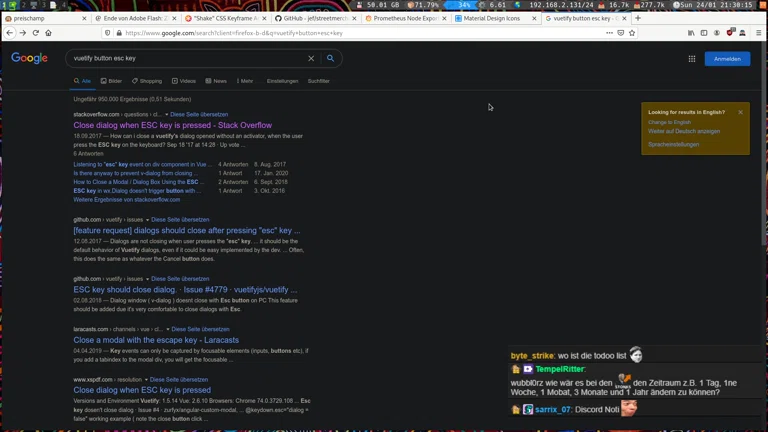
Task: Bookmark this page with the star icon
Action: click(632, 33)
